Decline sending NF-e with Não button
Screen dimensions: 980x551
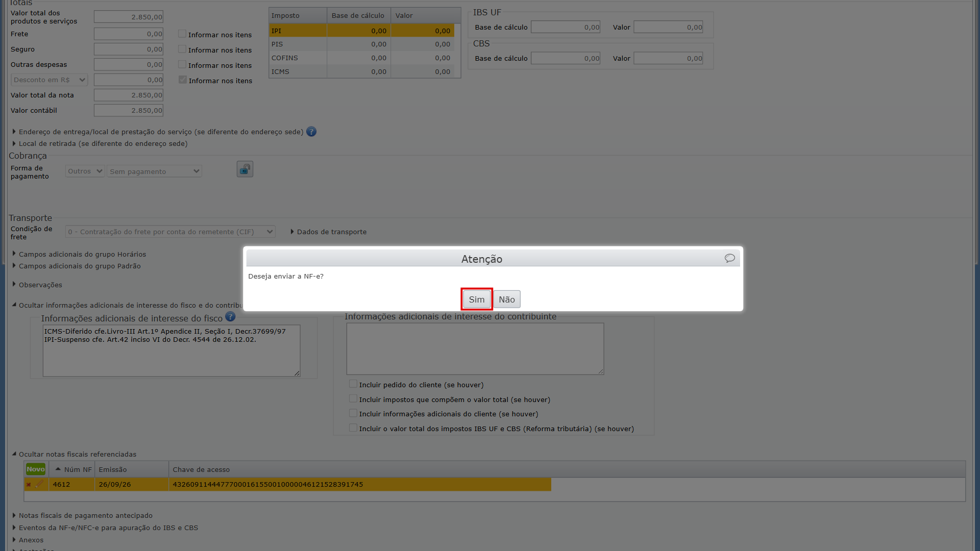click(507, 299)
